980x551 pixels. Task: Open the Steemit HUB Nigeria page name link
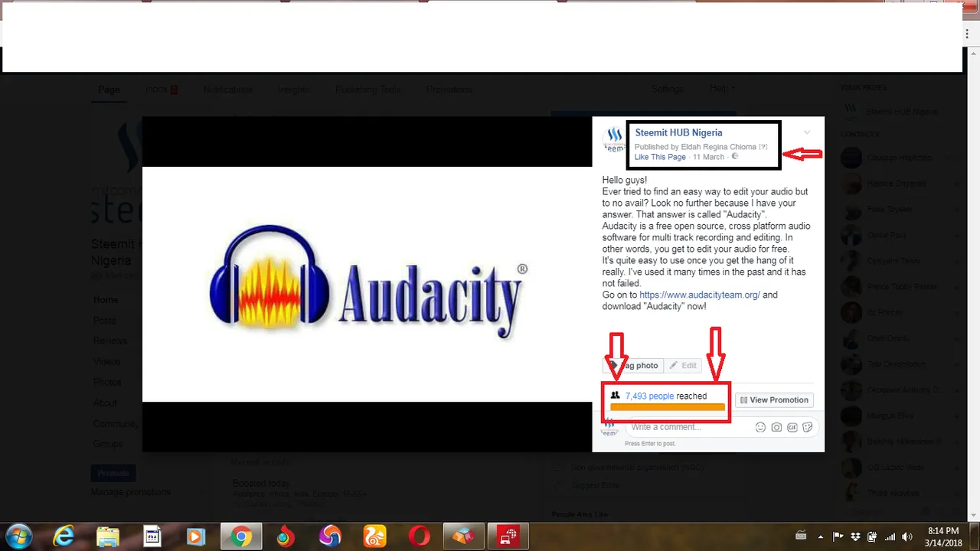[678, 132]
